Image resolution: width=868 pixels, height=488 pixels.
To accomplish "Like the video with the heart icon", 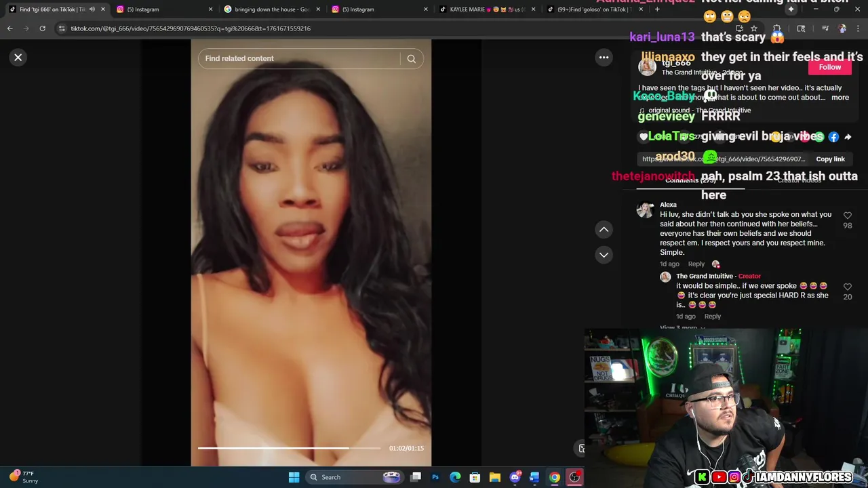I will (x=644, y=137).
